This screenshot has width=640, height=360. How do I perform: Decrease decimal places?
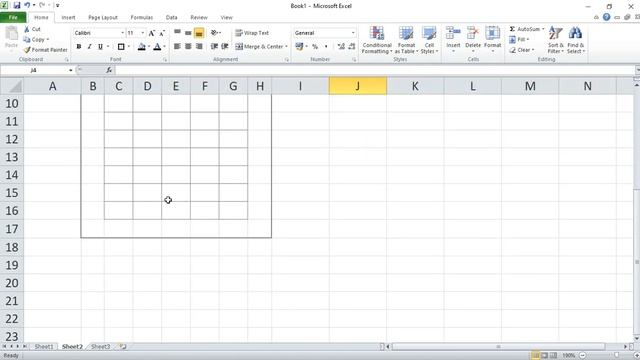coord(351,47)
